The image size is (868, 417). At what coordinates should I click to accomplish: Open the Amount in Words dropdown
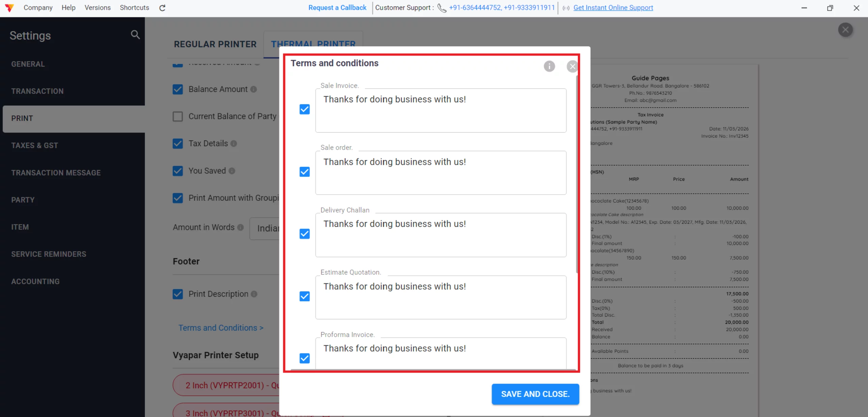(270, 228)
